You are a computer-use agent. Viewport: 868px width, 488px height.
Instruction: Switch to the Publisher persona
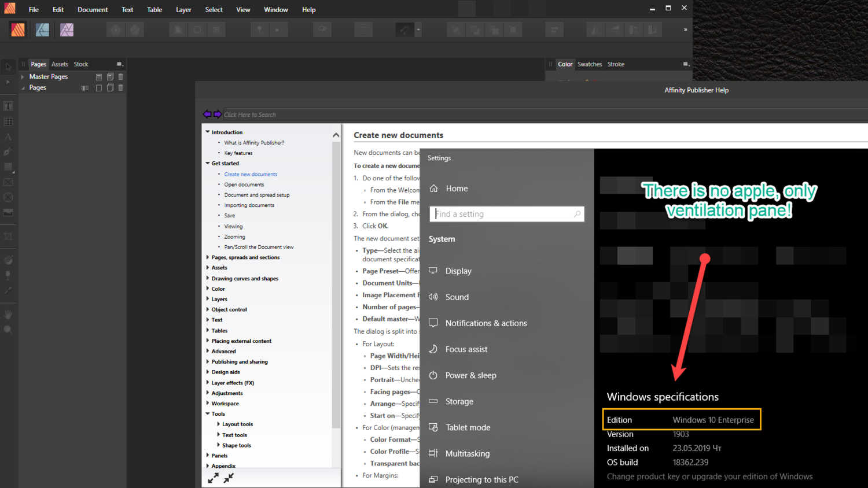click(x=18, y=29)
